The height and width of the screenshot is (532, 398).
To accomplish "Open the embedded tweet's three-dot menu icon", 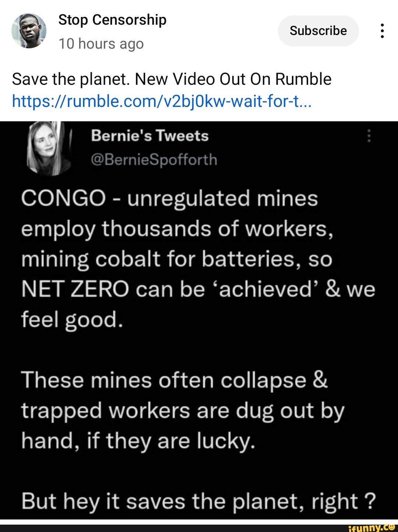I will click(369, 136).
